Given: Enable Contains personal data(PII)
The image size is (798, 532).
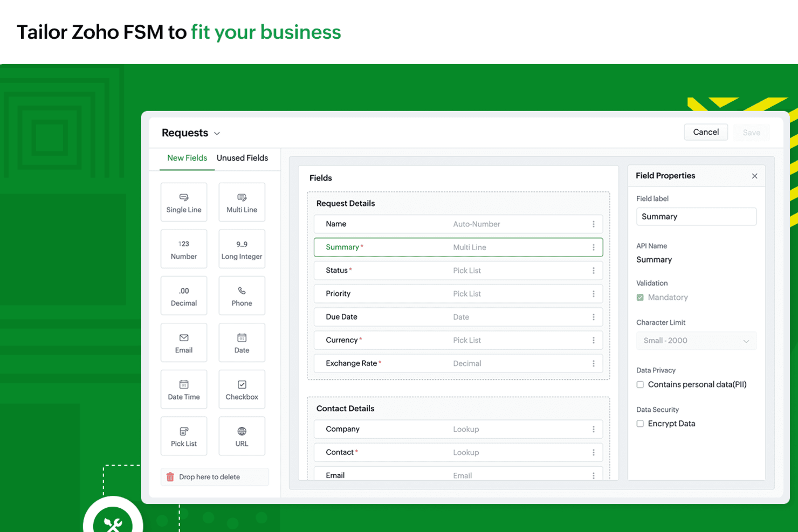Looking at the screenshot, I should [x=640, y=384].
